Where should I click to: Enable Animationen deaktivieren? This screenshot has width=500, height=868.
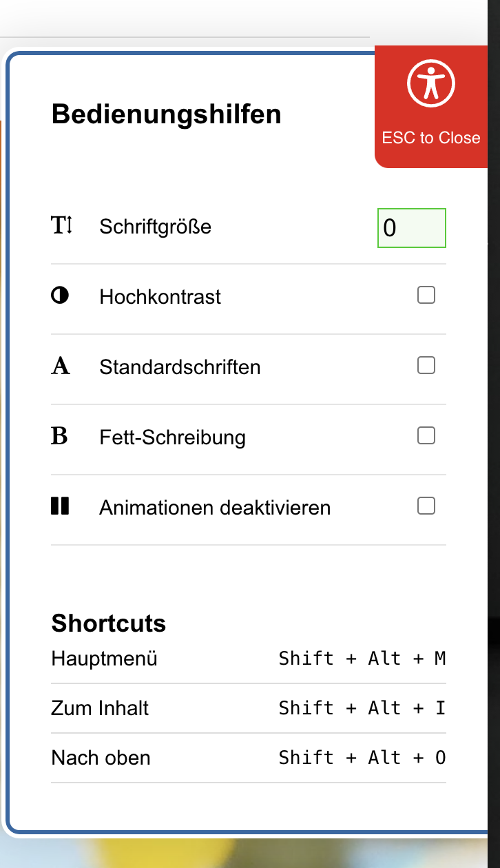click(x=426, y=505)
